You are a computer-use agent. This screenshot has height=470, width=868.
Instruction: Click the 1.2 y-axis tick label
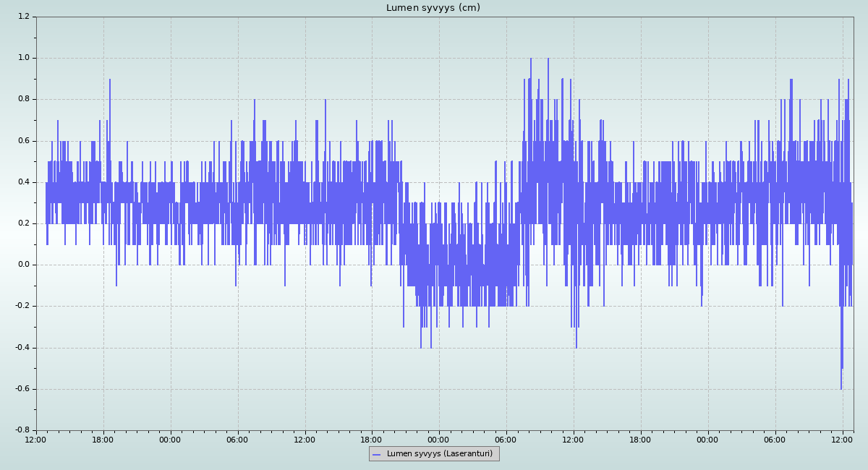(24, 17)
